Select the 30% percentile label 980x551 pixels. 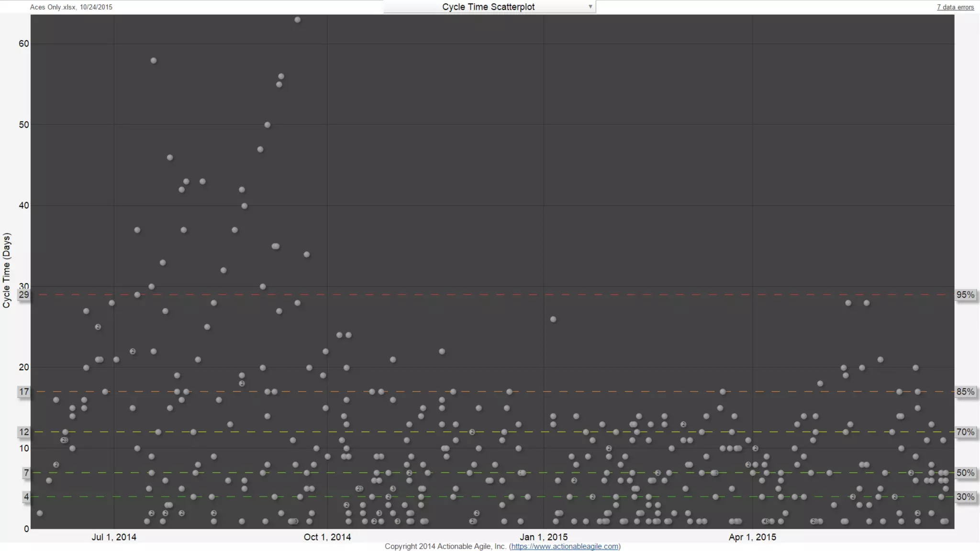[965, 497]
